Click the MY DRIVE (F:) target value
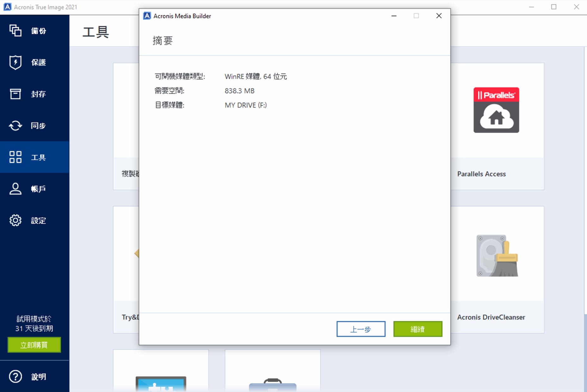Image resolution: width=587 pixels, height=392 pixels. [x=246, y=105]
